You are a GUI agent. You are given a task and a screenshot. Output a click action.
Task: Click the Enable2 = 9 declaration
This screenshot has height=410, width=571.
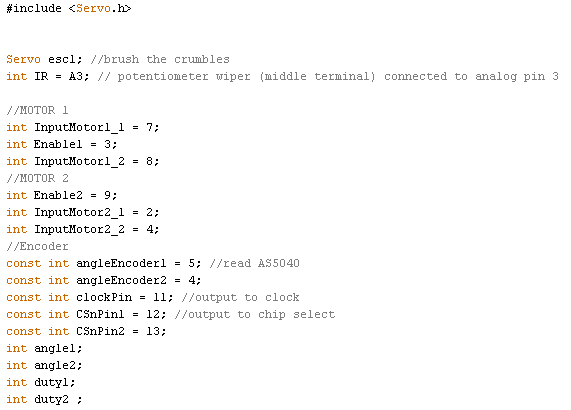point(62,195)
